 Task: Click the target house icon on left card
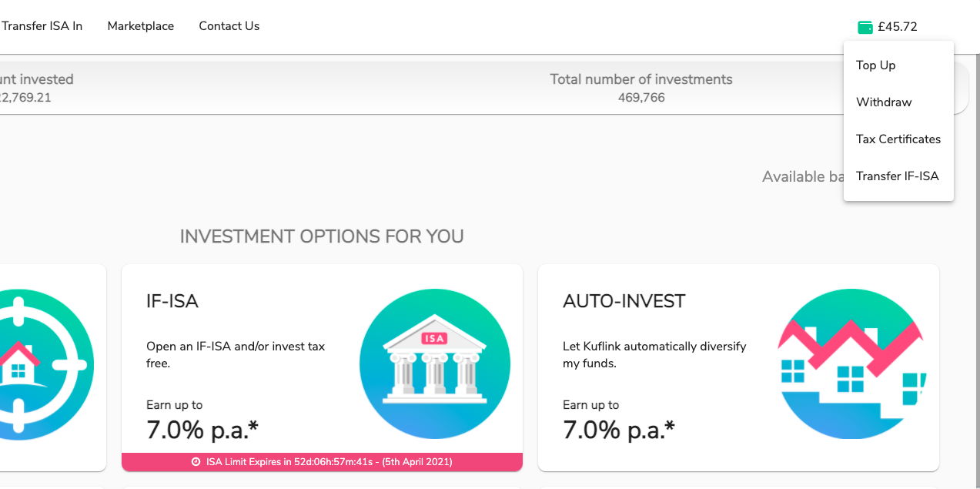pyautogui.click(x=46, y=363)
